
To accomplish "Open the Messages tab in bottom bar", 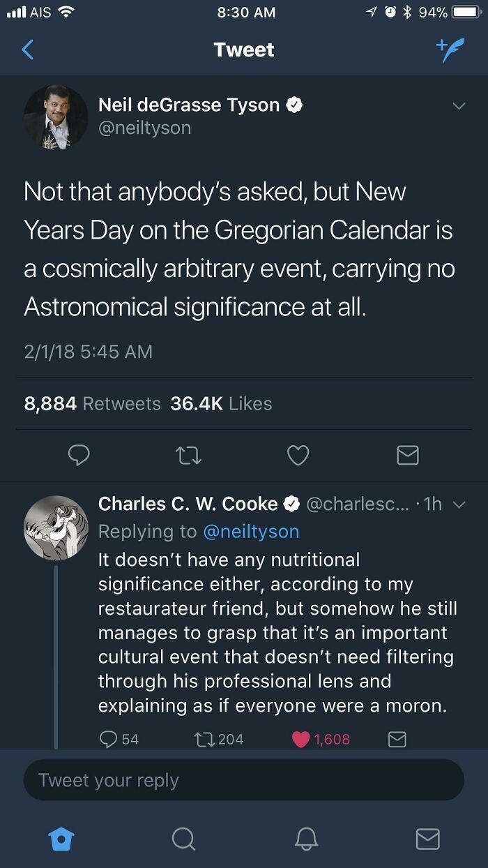I will 427,839.
